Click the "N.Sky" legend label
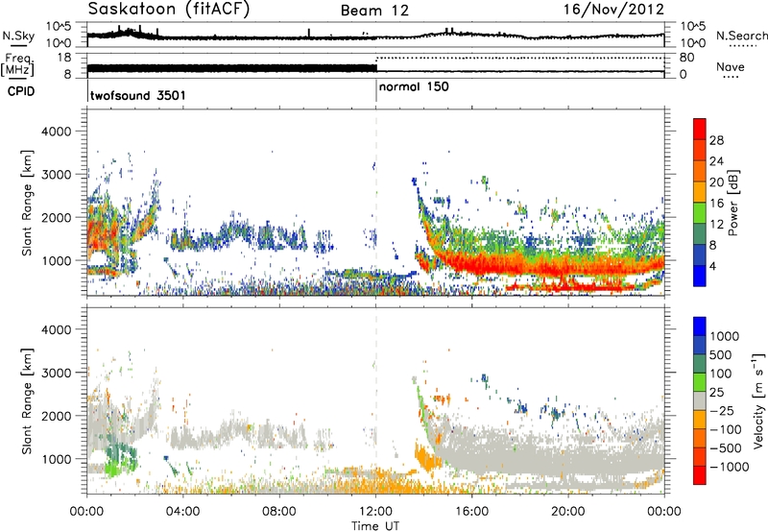Screen dimensions: 768x532 point(18,36)
